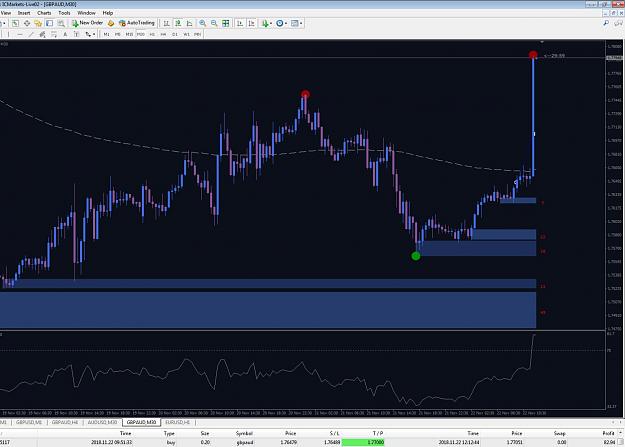
Task: Open the Charts menu
Action: [44, 13]
